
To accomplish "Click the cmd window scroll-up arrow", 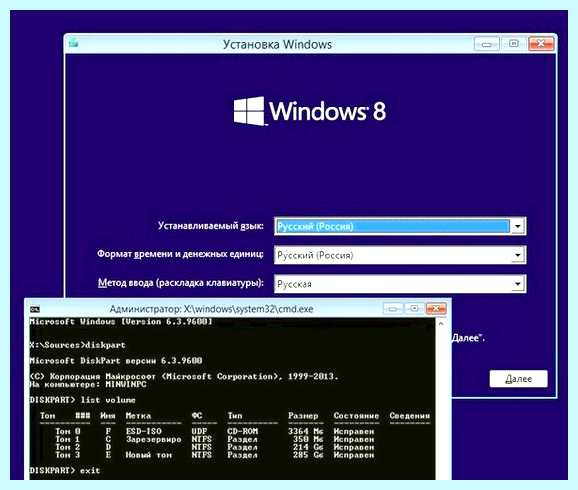I will [x=441, y=324].
